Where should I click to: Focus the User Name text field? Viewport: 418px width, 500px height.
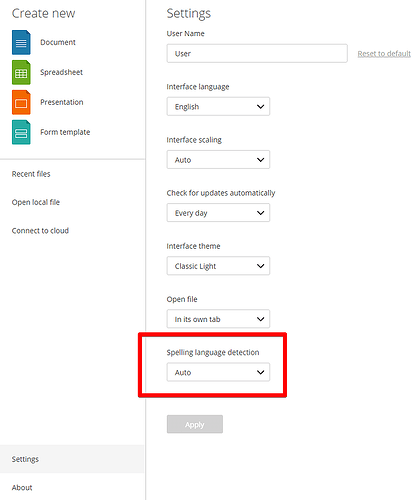(x=257, y=53)
